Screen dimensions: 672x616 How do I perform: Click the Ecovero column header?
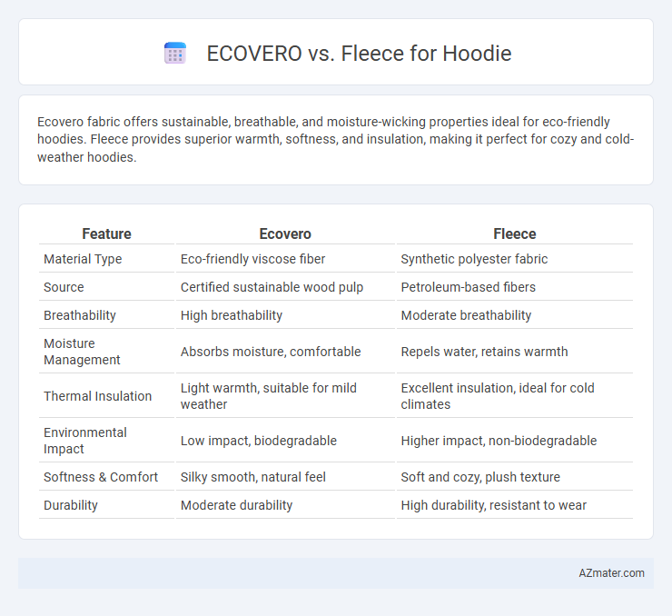(285, 233)
